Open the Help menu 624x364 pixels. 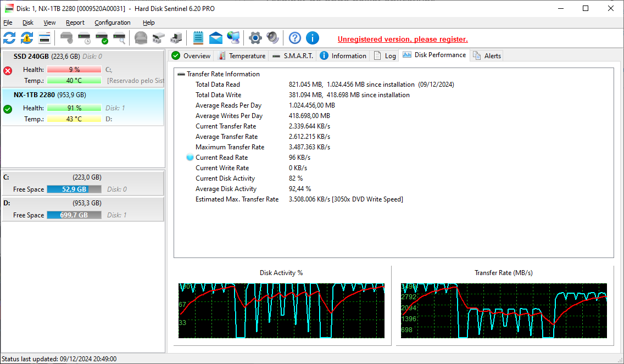click(x=148, y=23)
